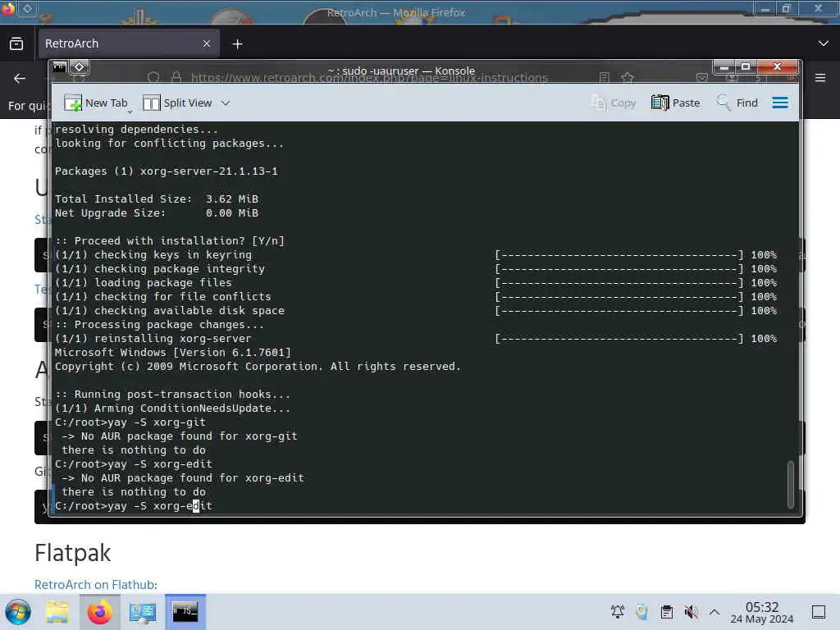Click the 'Proceed with installation? [Y/n]' line

point(169,241)
